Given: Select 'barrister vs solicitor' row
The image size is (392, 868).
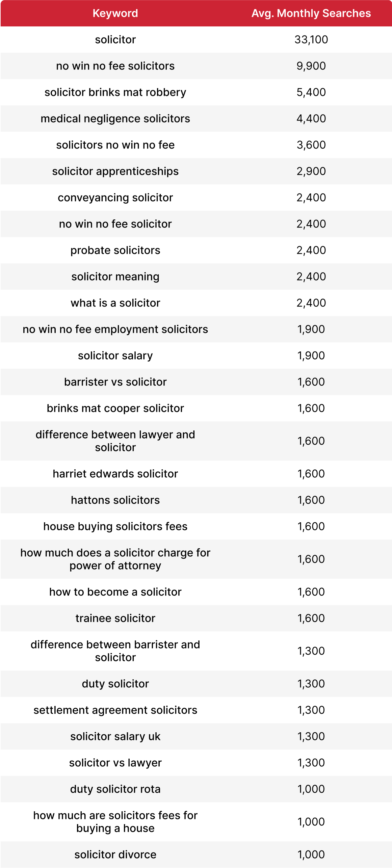Looking at the screenshot, I should pos(196,382).
